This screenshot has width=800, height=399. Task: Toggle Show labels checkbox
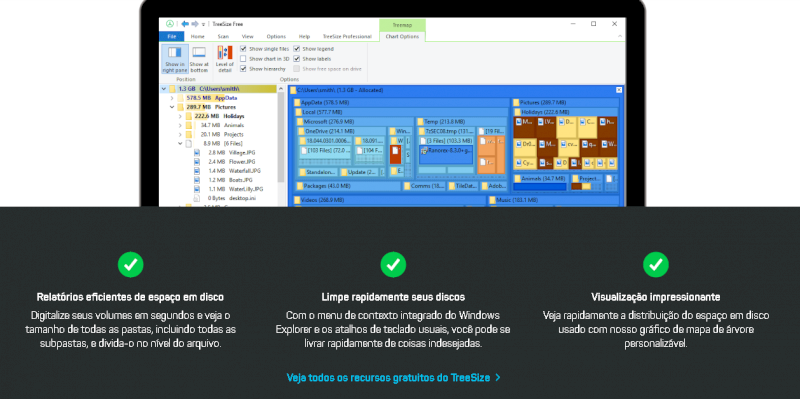click(296, 59)
